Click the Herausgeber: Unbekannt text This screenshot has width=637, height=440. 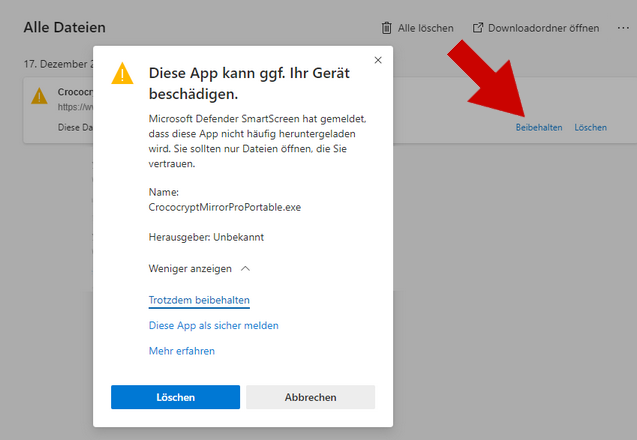click(x=206, y=237)
